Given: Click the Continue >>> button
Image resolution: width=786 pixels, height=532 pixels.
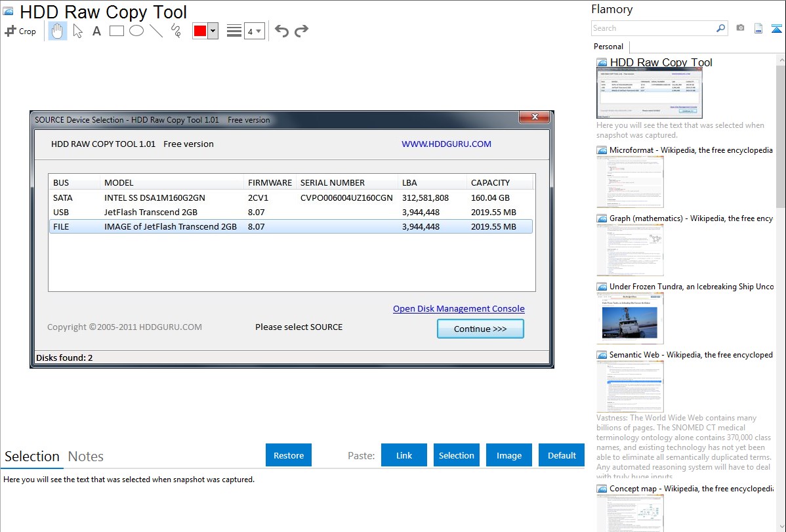Looking at the screenshot, I should coord(480,329).
